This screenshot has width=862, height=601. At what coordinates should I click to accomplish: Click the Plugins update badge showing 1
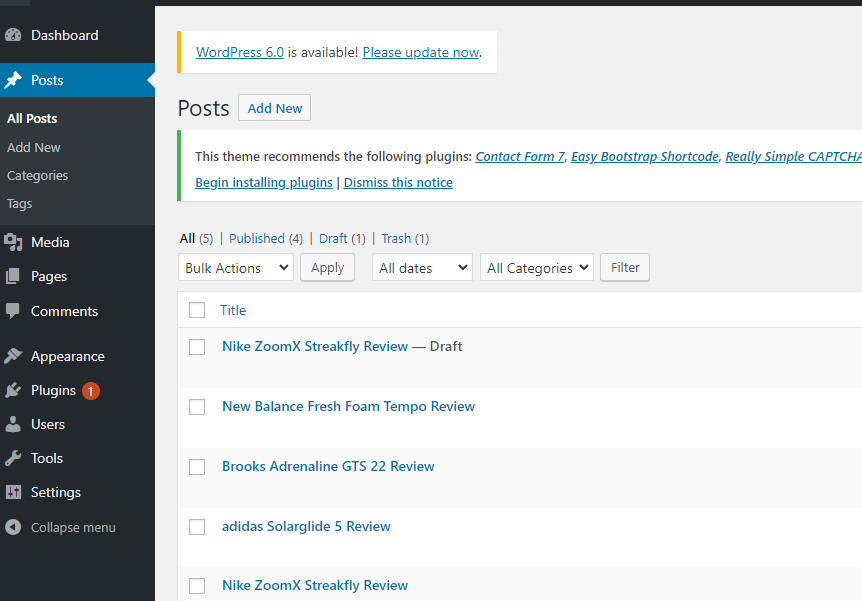[91, 391]
